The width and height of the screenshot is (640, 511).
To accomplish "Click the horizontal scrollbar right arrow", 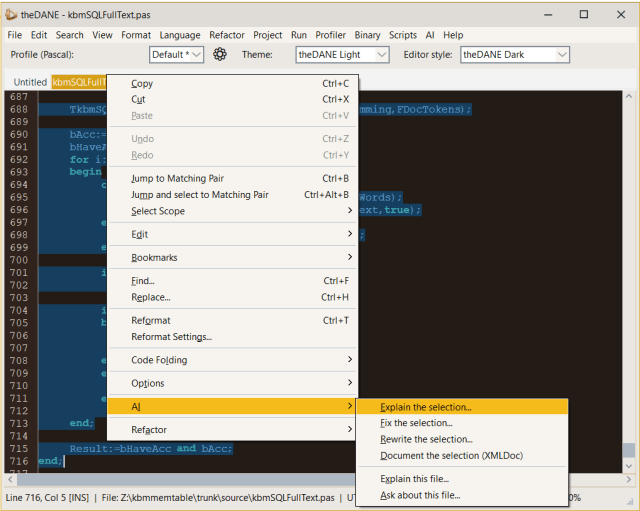I will click(x=629, y=480).
